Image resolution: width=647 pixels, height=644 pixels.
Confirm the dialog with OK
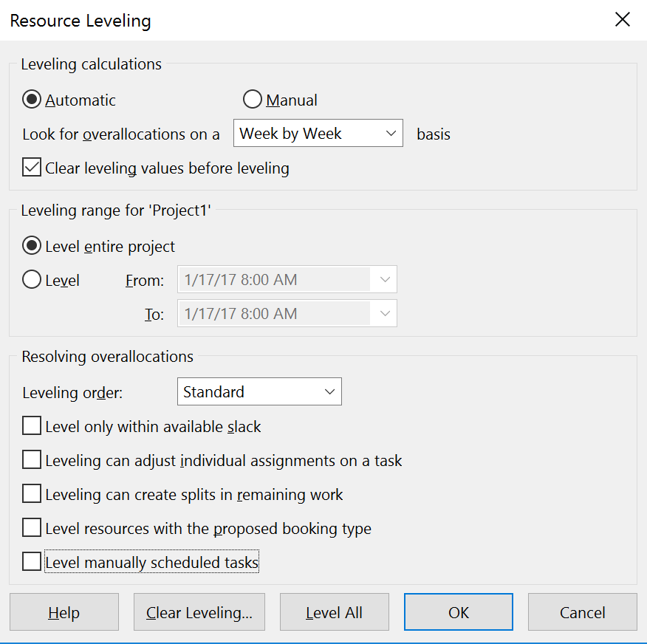pyautogui.click(x=458, y=612)
